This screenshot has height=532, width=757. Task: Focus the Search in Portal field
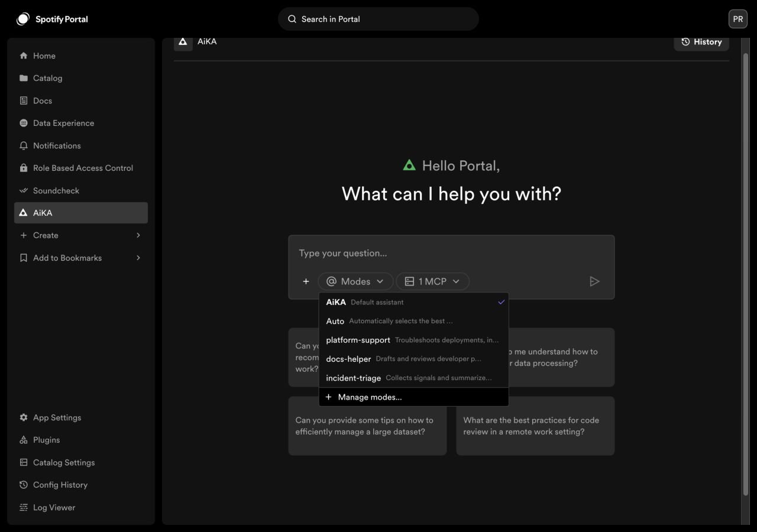378,19
